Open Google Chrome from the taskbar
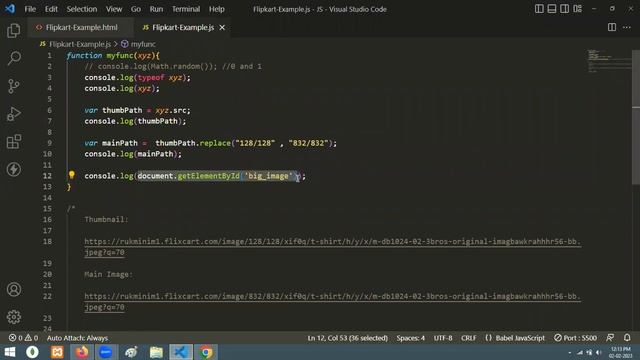The height and width of the screenshot is (360, 640). (206, 352)
